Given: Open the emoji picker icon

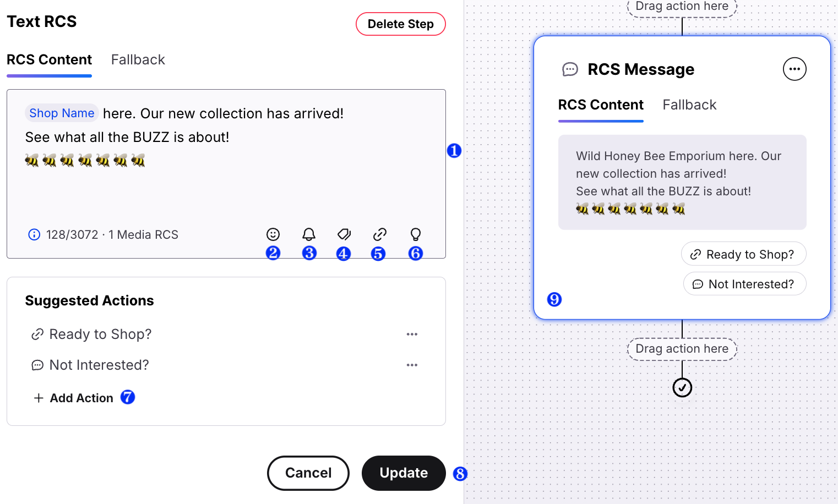Looking at the screenshot, I should point(273,234).
